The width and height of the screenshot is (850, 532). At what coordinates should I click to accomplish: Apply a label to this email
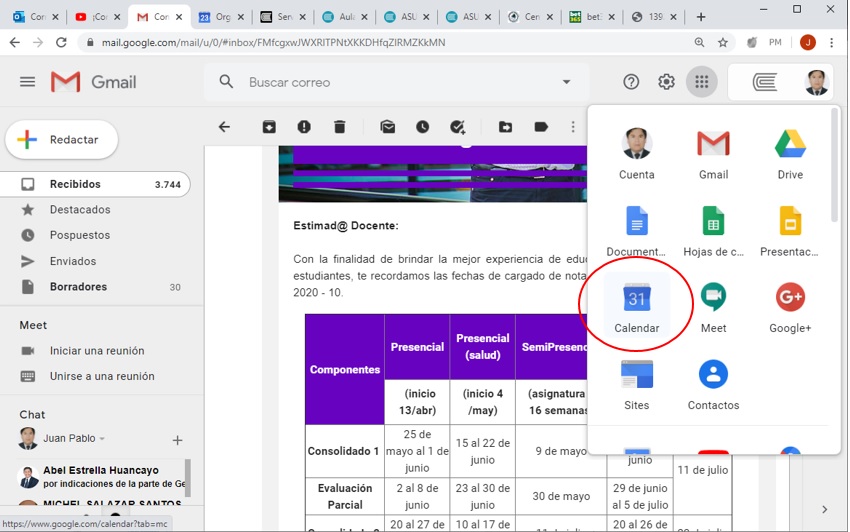(x=541, y=127)
